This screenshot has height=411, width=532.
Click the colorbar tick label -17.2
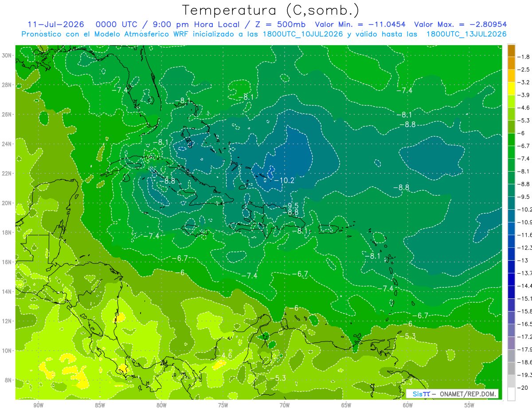point(524,337)
